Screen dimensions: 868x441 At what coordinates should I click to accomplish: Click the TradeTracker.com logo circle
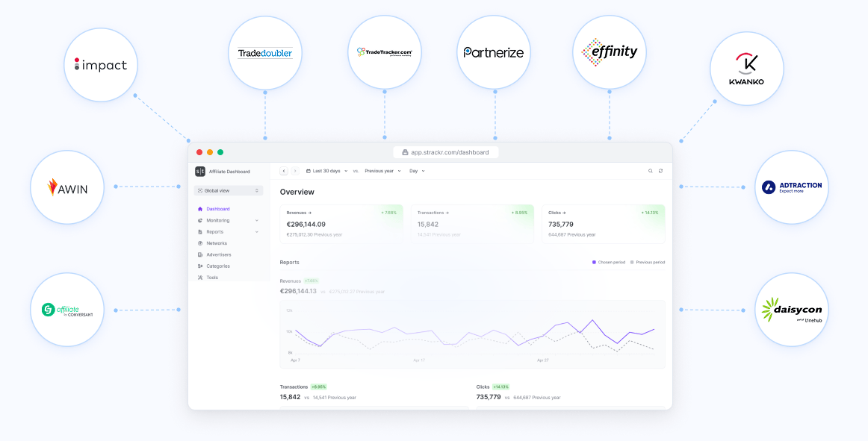coord(385,52)
